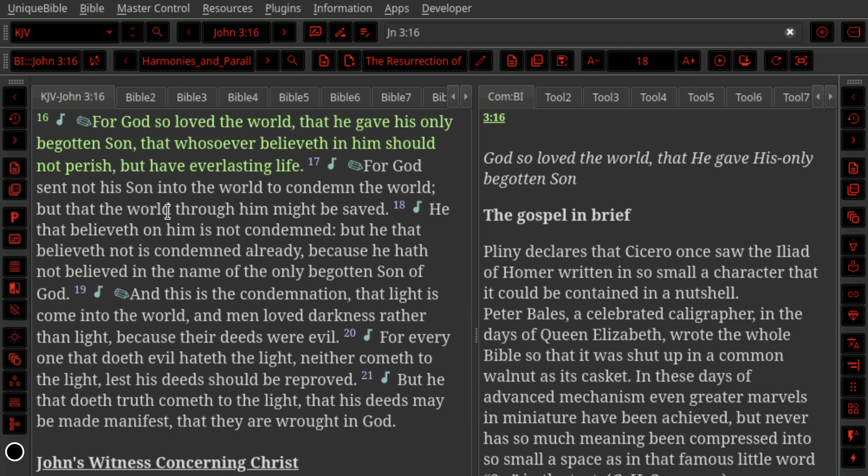The width and height of the screenshot is (868, 476).
Task: Click the pencil icon after The Resurrection of
Action: pos(480,61)
